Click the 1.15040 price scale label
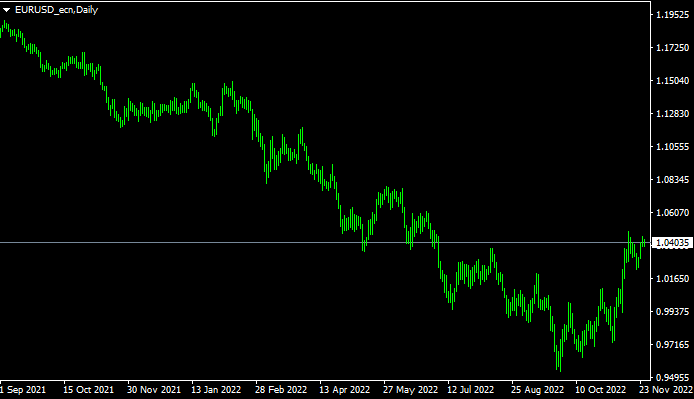The width and height of the screenshot is (694, 399). click(x=673, y=81)
